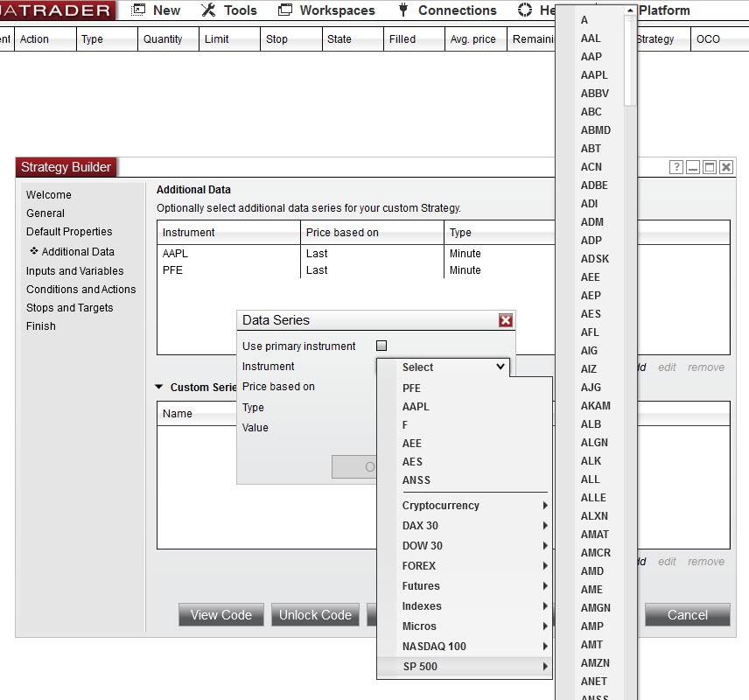Click the Quantity column header
Screen dimensions: 749x700
168,38
